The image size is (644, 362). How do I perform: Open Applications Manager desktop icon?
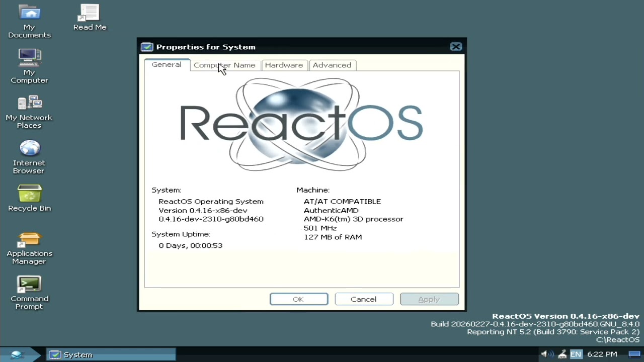click(x=29, y=247)
